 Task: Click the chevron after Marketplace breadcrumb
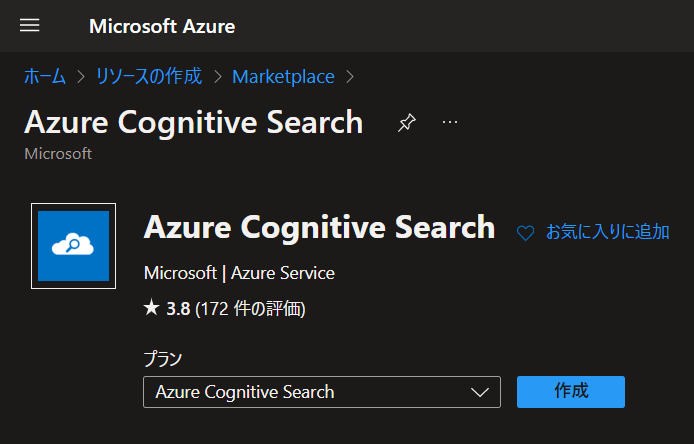click(350, 77)
